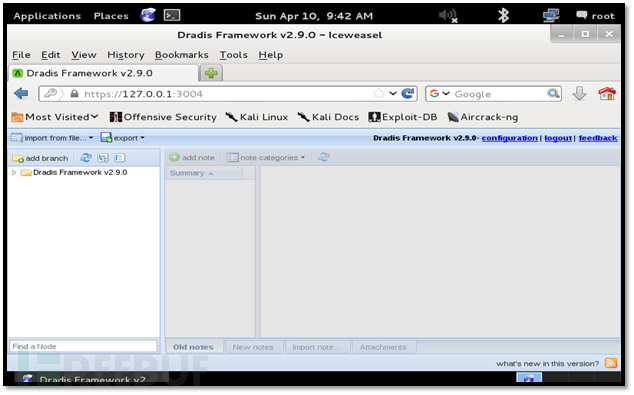Open the Bookmarks menu
The image size is (634, 395).
(182, 55)
